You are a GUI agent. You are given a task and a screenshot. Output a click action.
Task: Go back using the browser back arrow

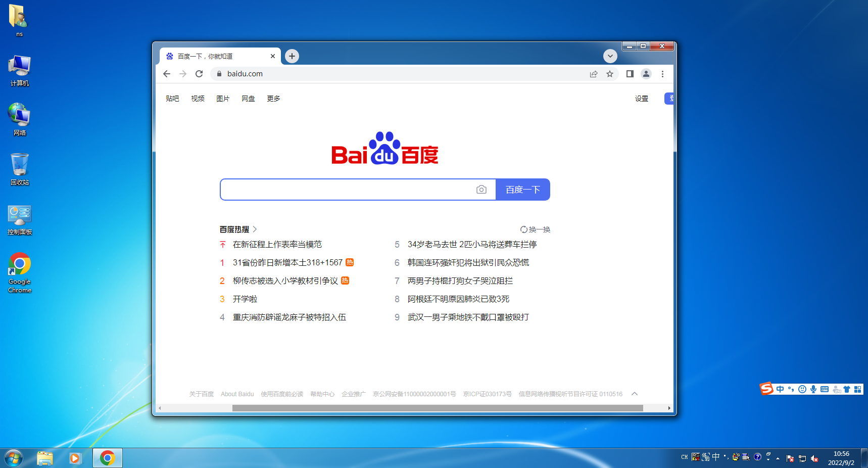(x=167, y=74)
